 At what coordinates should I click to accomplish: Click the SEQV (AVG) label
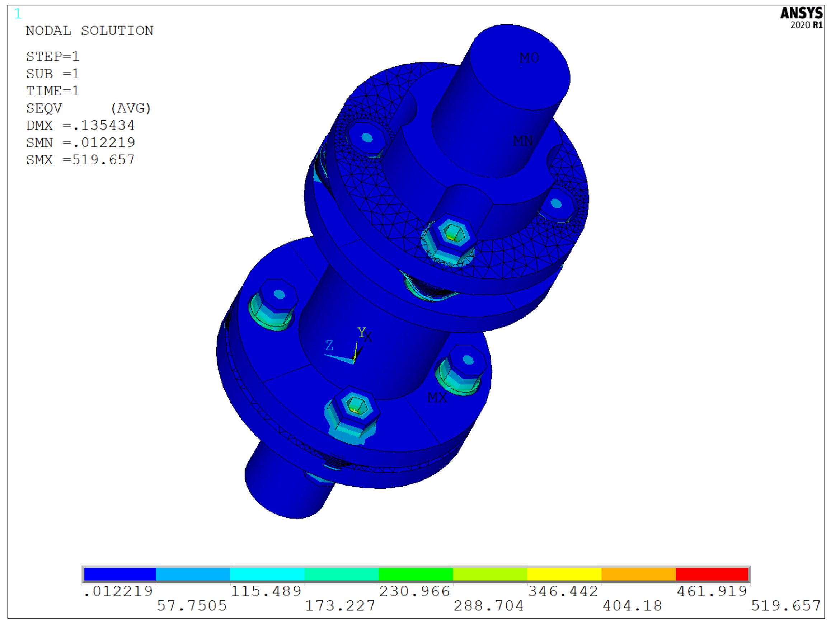tap(89, 108)
